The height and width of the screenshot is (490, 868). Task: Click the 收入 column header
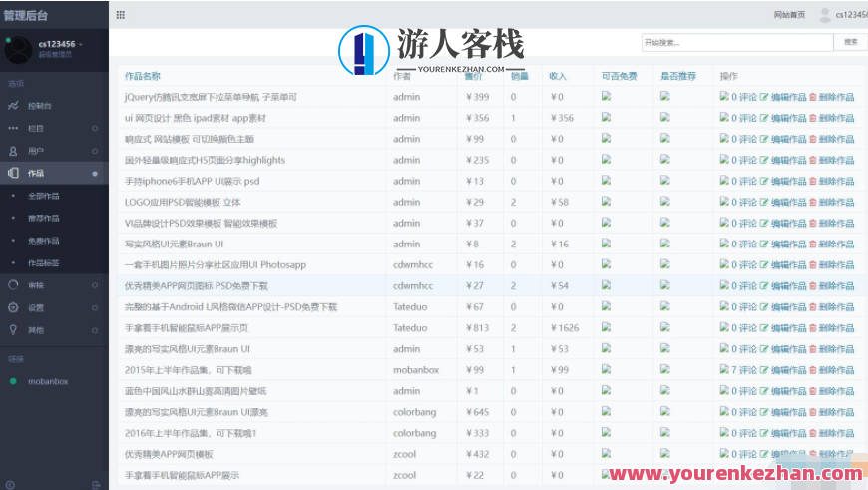point(558,76)
